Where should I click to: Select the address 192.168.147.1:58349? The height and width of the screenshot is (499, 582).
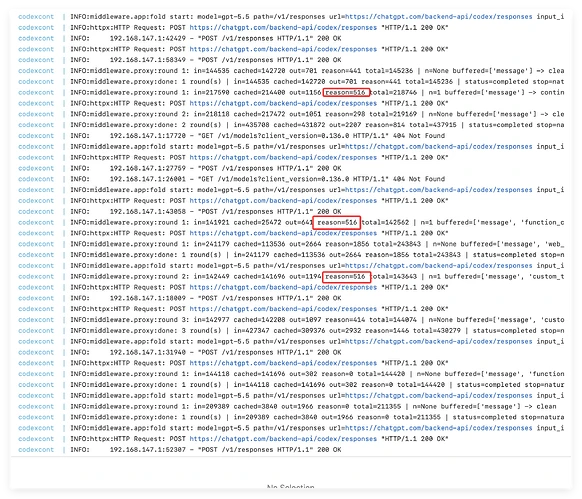point(148,60)
